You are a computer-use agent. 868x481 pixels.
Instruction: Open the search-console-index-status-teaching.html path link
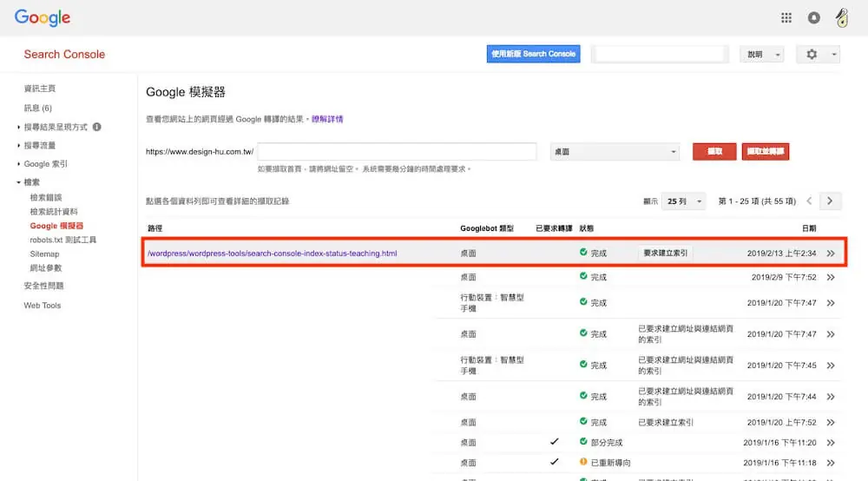(x=272, y=254)
